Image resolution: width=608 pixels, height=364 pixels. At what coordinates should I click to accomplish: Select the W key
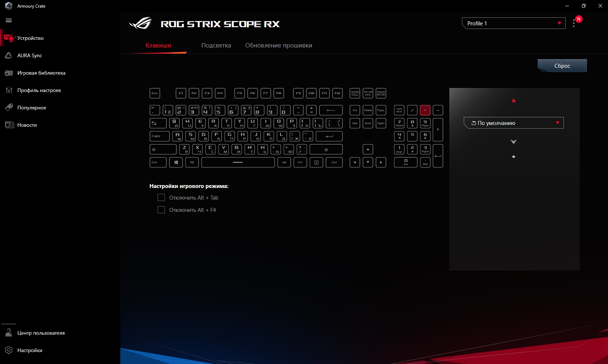187,123
